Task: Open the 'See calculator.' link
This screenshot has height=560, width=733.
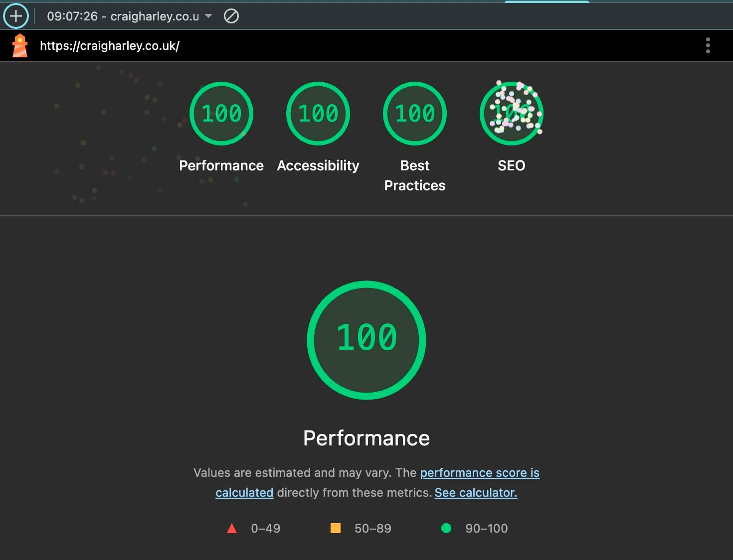Action: (x=475, y=492)
